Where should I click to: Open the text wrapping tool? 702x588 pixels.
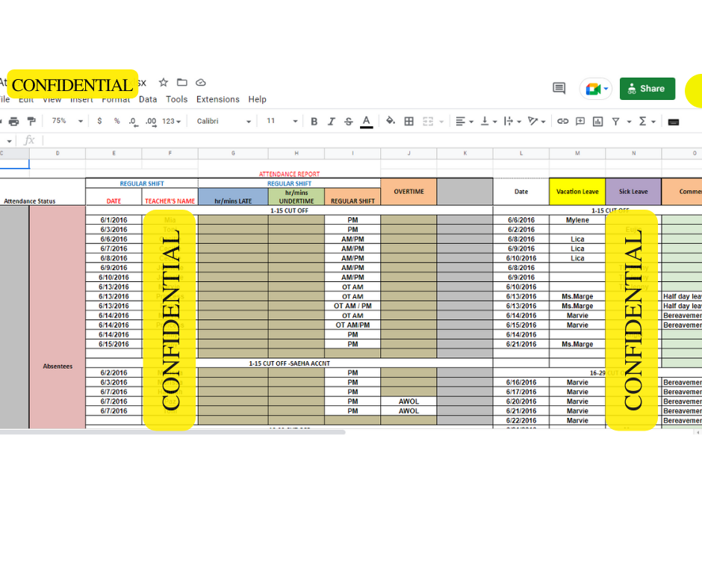[508, 122]
